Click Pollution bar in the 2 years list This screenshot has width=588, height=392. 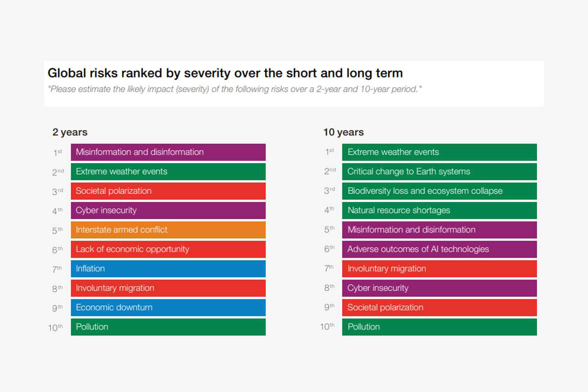[168, 327]
